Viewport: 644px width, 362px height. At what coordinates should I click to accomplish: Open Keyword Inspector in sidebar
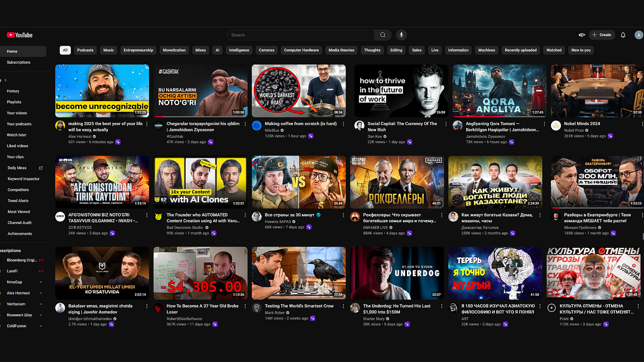point(23,179)
